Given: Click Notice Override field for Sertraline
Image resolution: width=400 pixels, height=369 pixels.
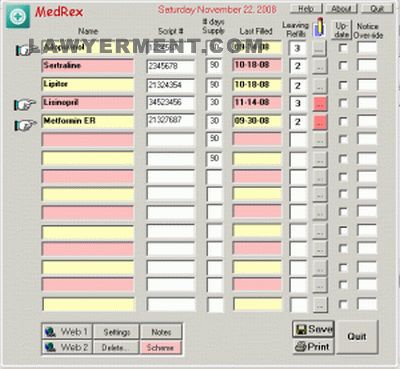Looking at the screenshot, I should pos(367,65).
